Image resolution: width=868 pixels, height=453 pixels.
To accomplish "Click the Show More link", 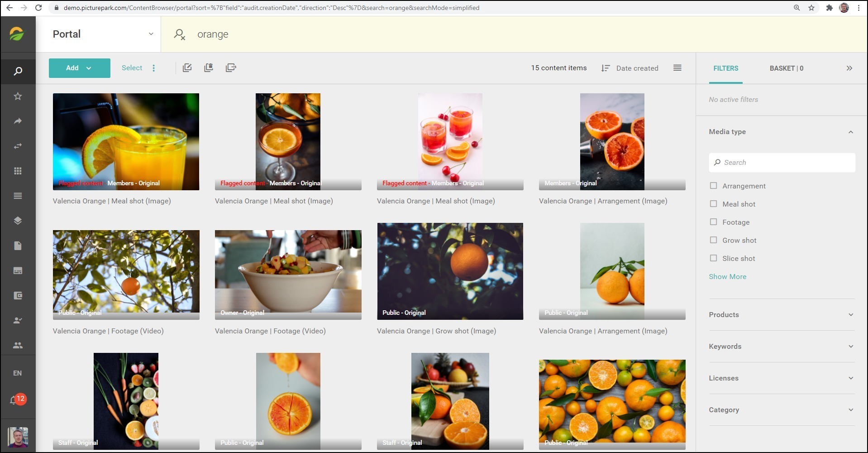I will point(727,277).
